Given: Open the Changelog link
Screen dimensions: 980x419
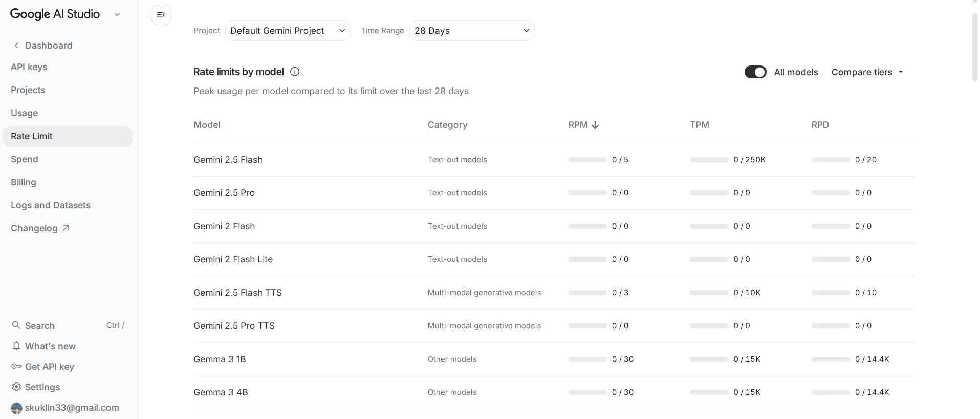Looking at the screenshot, I should (34, 228).
